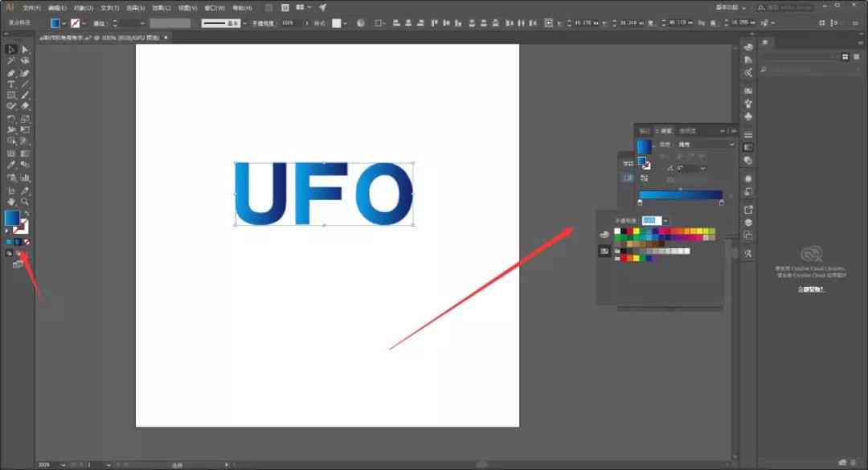The image size is (868, 470).
Task: Open the 编辑 (Edit) menu
Action: [x=57, y=8]
